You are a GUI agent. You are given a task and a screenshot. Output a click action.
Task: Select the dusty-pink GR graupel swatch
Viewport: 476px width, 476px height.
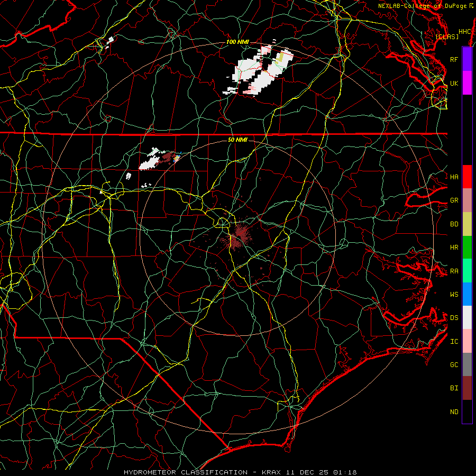coord(467,200)
